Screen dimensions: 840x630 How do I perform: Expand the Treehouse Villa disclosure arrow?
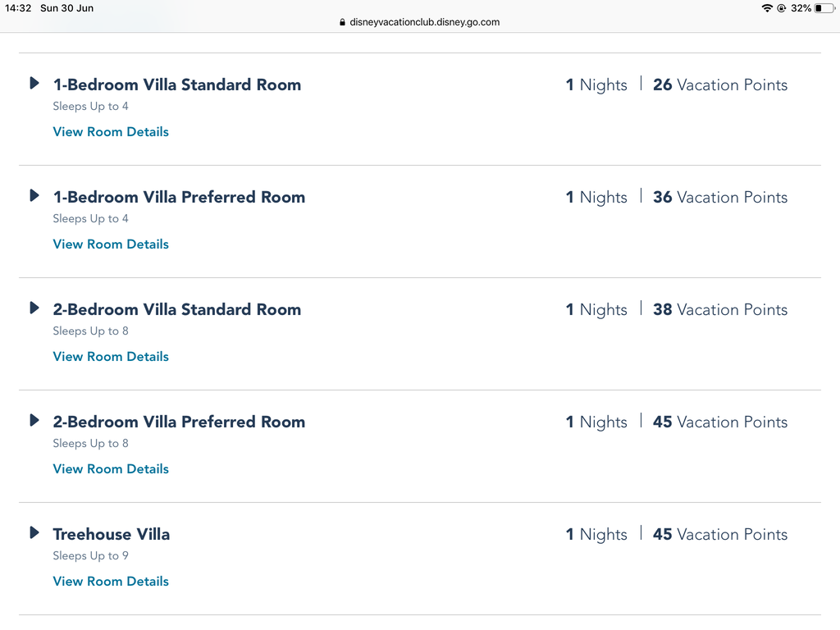(x=34, y=532)
